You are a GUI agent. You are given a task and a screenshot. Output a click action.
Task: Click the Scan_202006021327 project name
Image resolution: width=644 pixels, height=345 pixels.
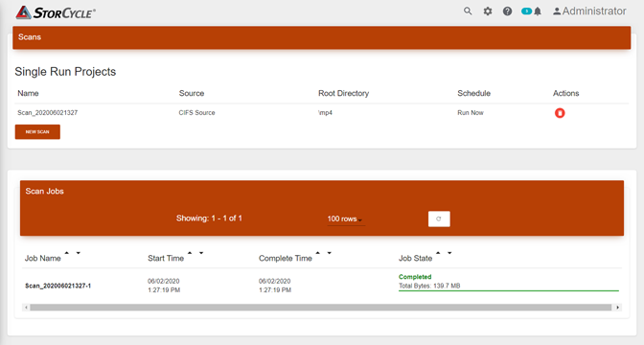47,112
